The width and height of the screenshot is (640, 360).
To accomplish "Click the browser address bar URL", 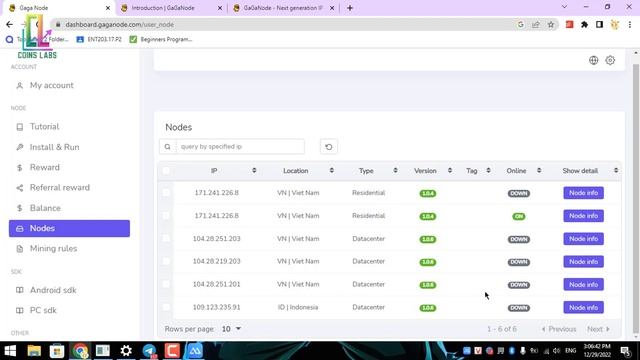I will [x=120, y=24].
